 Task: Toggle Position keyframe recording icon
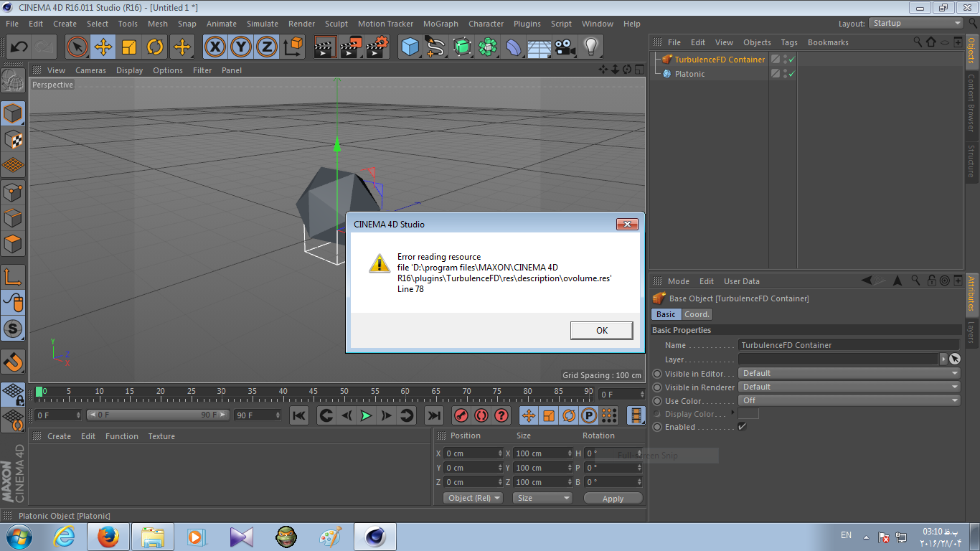point(529,415)
